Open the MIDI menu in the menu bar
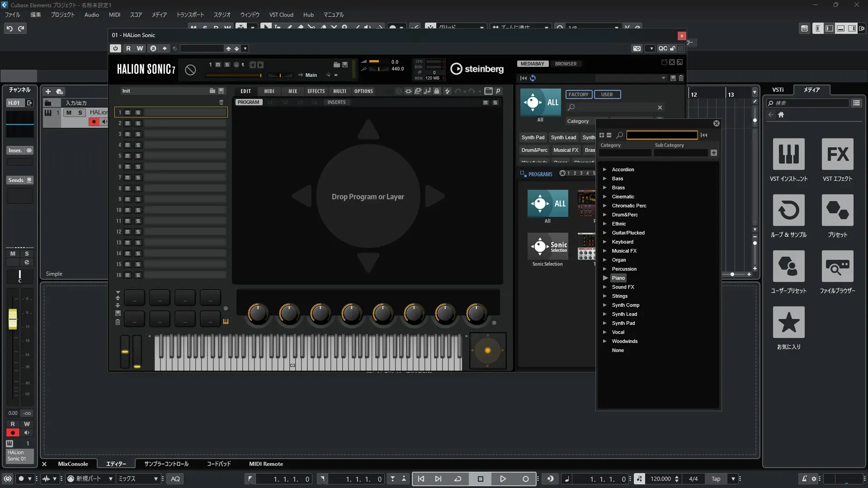 click(114, 14)
